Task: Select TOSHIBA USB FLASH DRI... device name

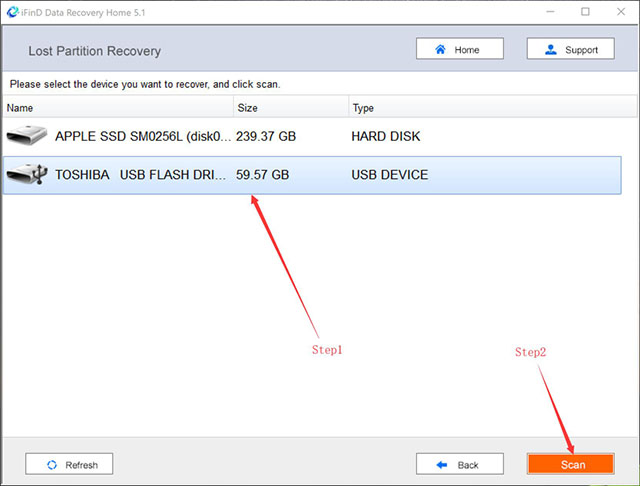Action: (x=140, y=175)
